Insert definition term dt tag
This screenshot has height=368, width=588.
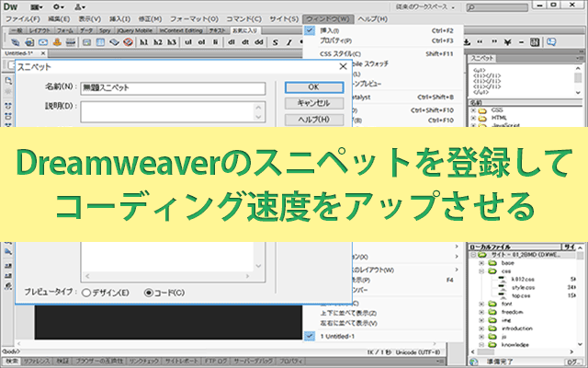pos(245,42)
